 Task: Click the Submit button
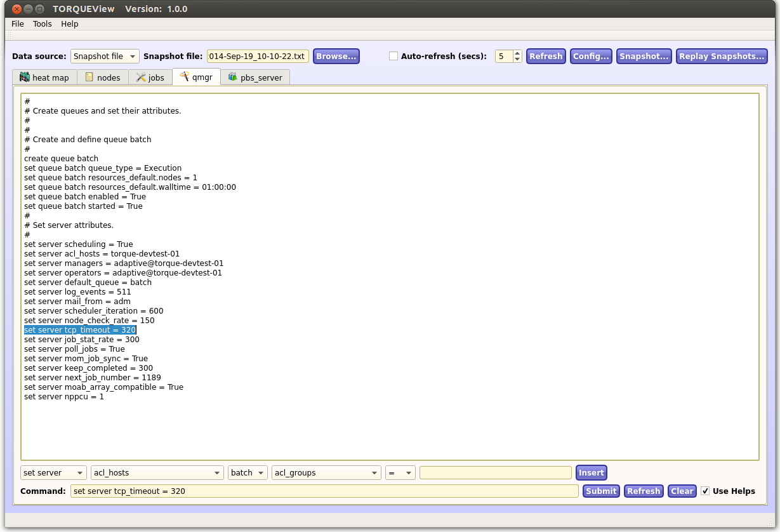(x=601, y=491)
